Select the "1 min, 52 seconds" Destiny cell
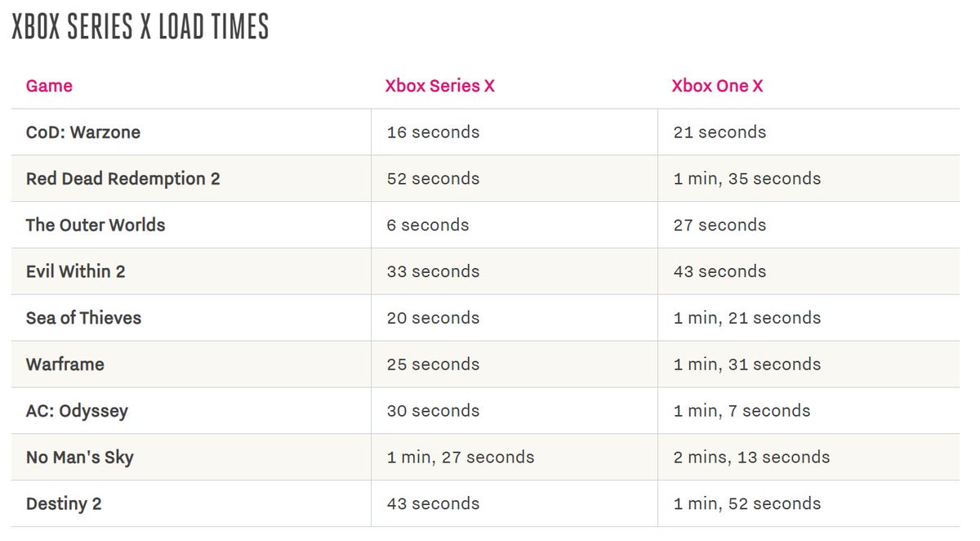The height and width of the screenshot is (541, 980). [x=747, y=504]
